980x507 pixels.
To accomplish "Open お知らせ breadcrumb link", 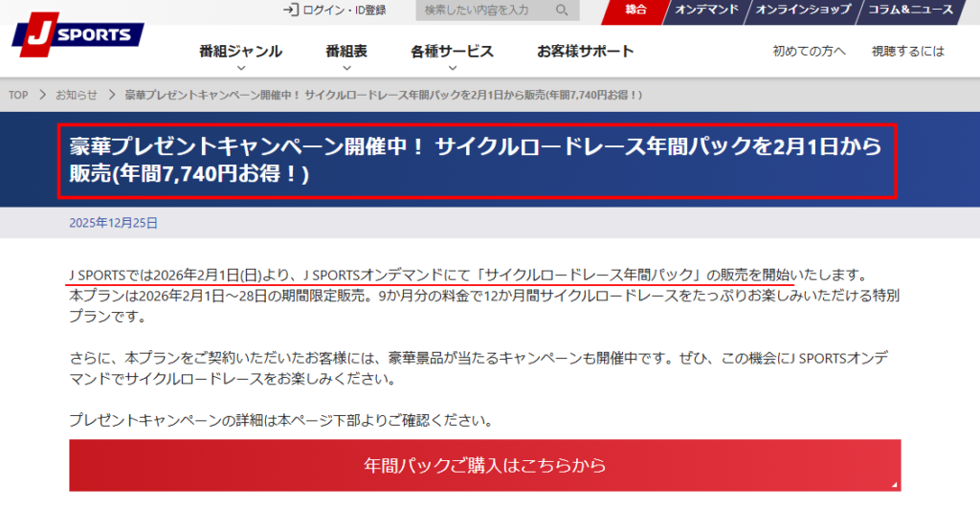I will (77, 95).
